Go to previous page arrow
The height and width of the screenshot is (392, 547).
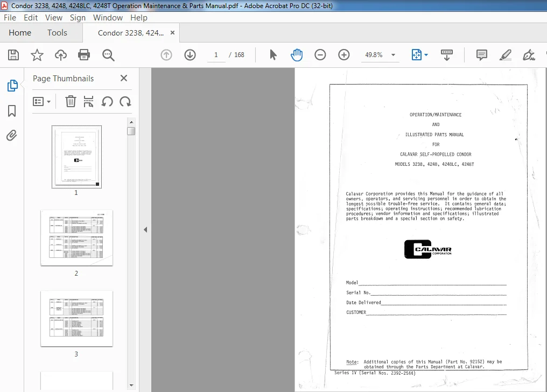pyautogui.click(x=166, y=55)
